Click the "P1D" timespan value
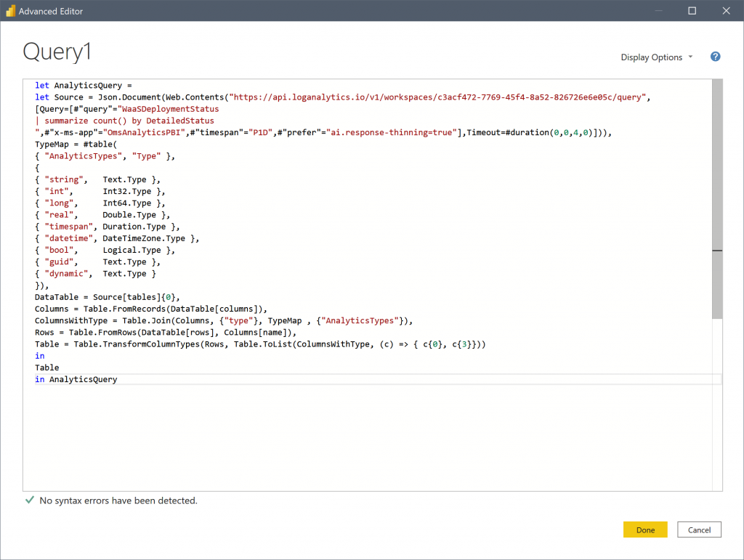744x560 pixels. pos(261,132)
